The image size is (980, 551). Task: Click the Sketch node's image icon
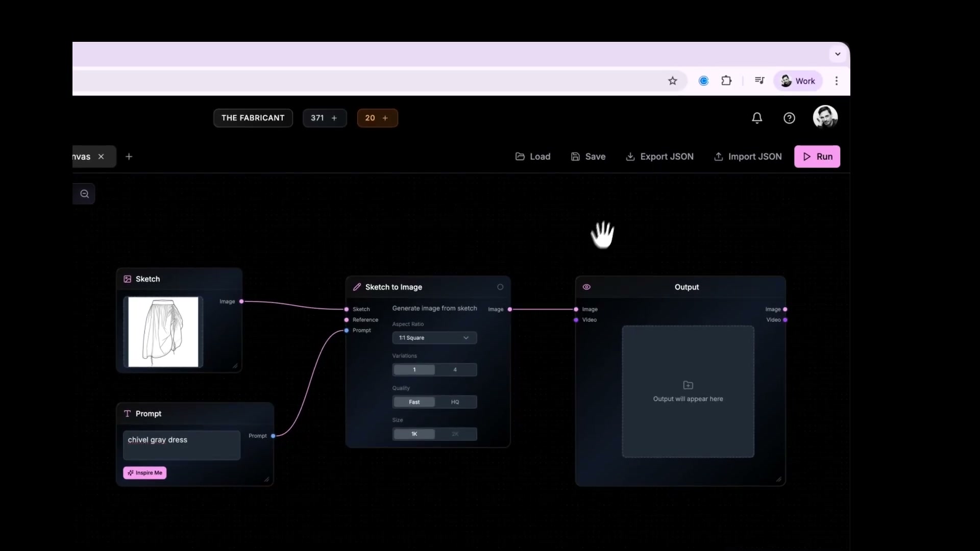tap(128, 279)
